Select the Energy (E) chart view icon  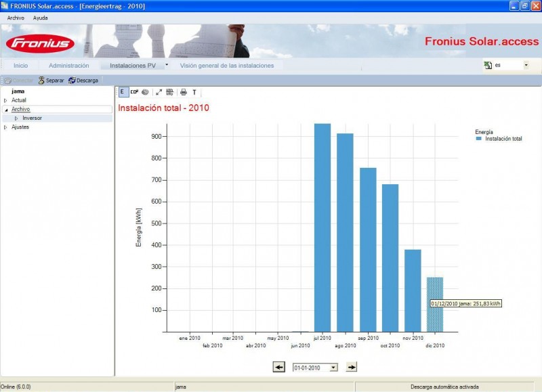pyautogui.click(x=123, y=92)
